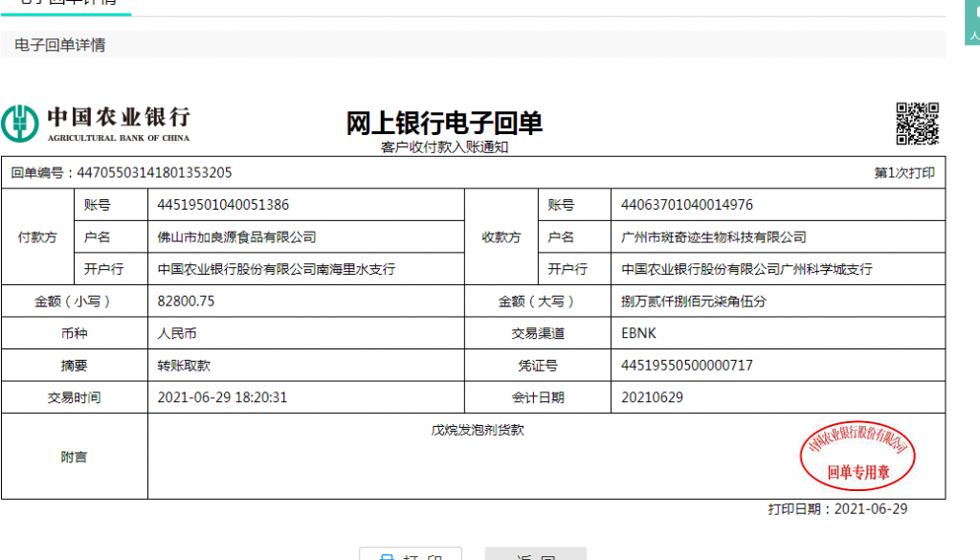
Task: Click the teal side widget at top right
Action: pos(972,22)
